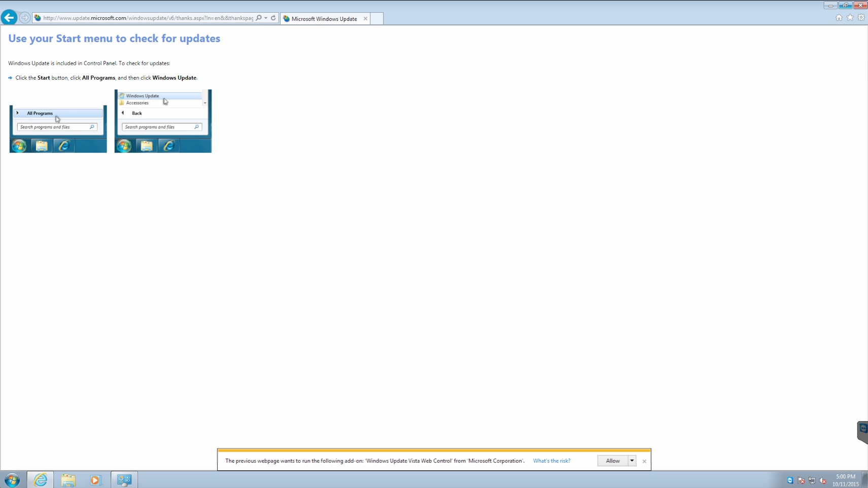Expand the address bar autocomplete dropdown

[x=266, y=18]
